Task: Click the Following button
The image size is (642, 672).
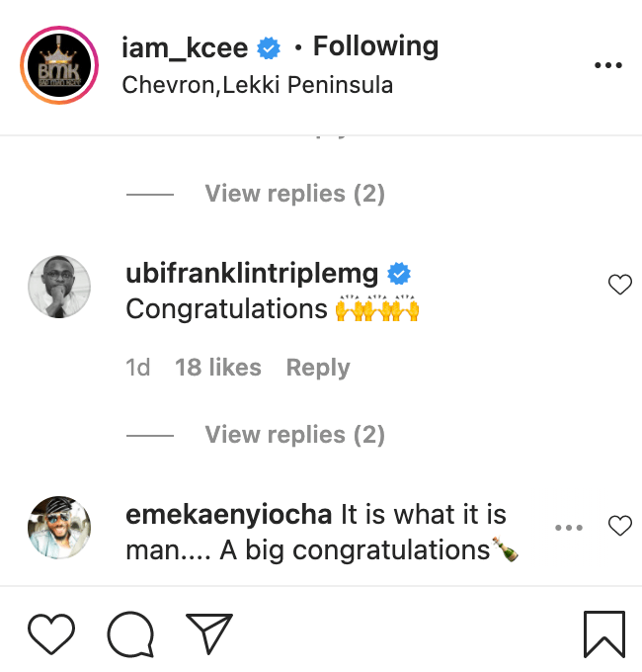Action: (375, 46)
